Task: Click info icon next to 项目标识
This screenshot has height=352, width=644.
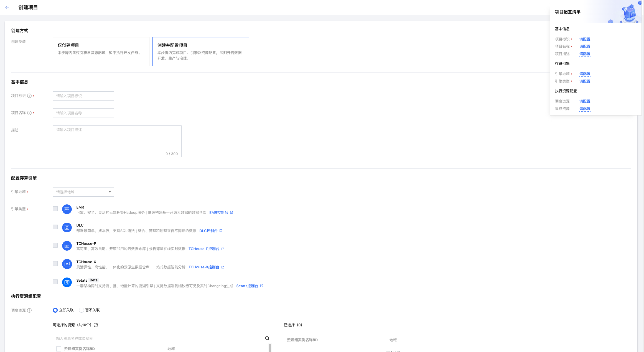Action: pos(29,96)
